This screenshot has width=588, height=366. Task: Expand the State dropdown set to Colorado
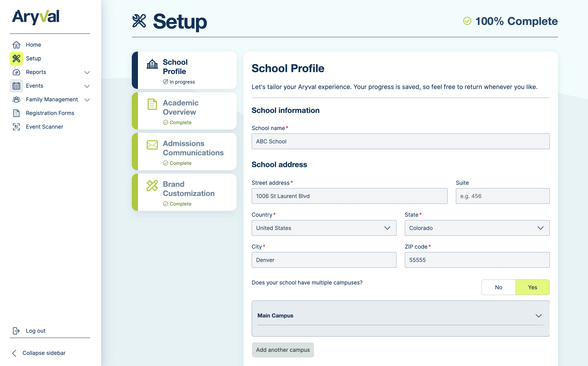pos(477,228)
